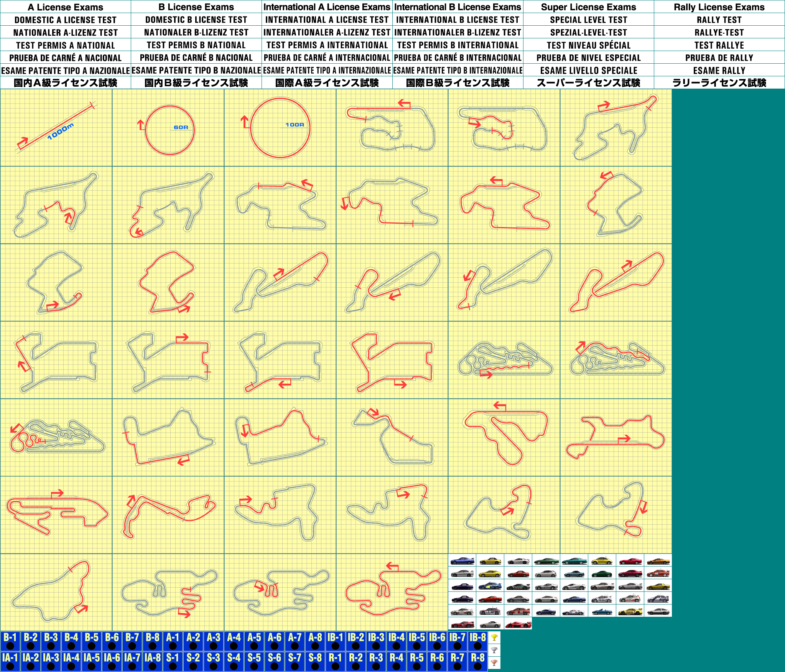Select the IB-8 license test tile
785x672 pixels.
[477, 641]
